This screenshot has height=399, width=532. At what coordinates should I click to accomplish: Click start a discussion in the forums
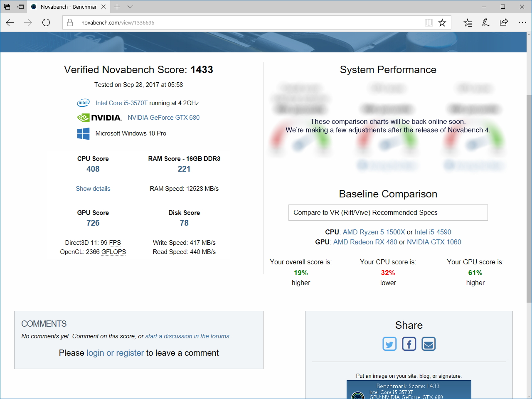[187, 336]
